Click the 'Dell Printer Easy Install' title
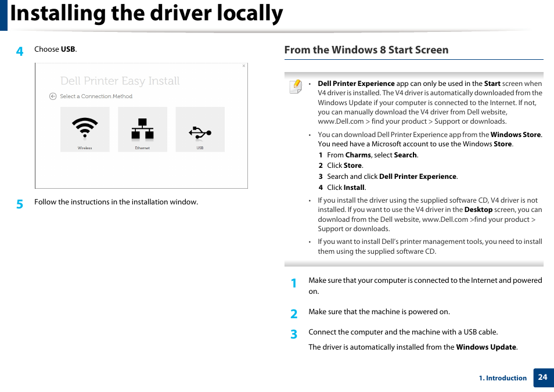The image size is (554, 392). click(x=120, y=81)
